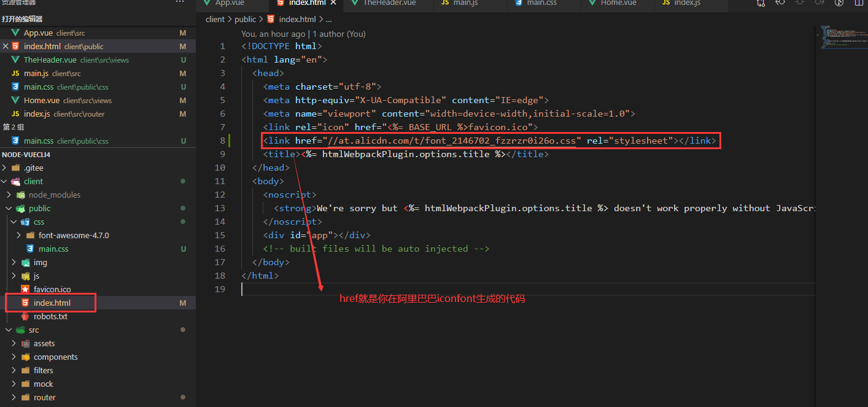Open main.css under group 2 editors

tap(39, 141)
